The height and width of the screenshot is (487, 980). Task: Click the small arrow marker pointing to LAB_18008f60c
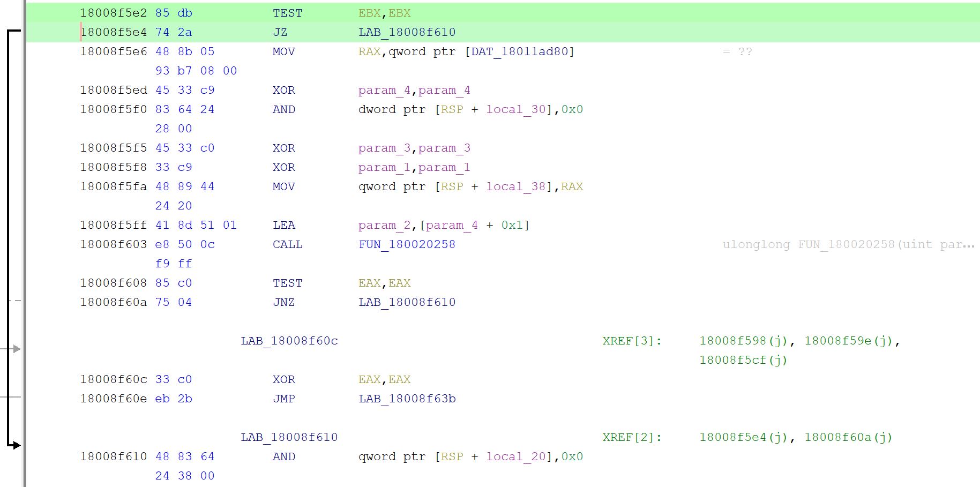pos(16,349)
